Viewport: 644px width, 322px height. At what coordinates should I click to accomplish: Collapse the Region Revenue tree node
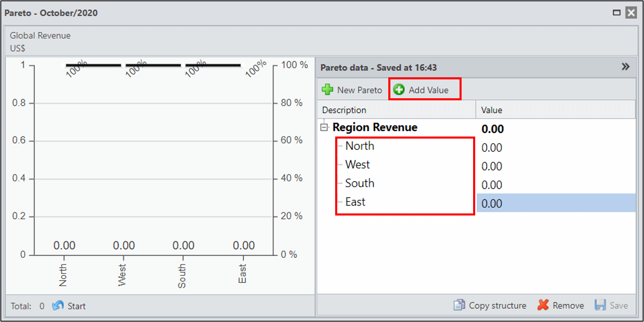click(x=324, y=127)
